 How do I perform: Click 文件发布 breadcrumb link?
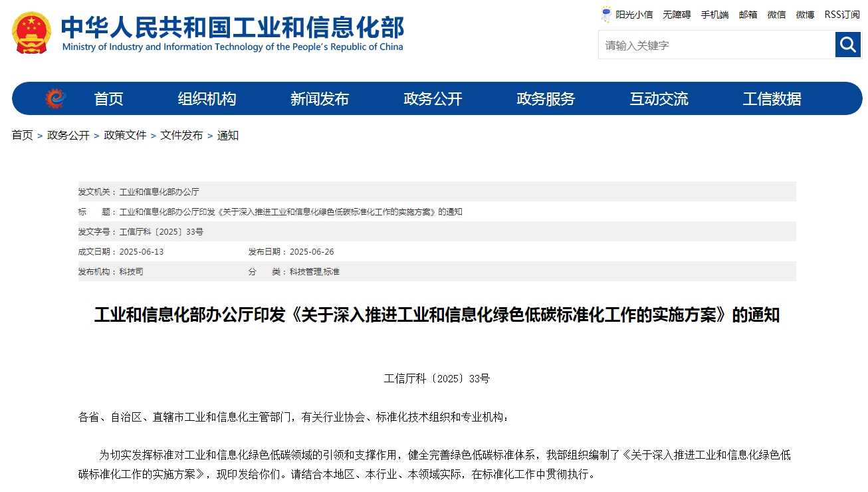(x=181, y=135)
